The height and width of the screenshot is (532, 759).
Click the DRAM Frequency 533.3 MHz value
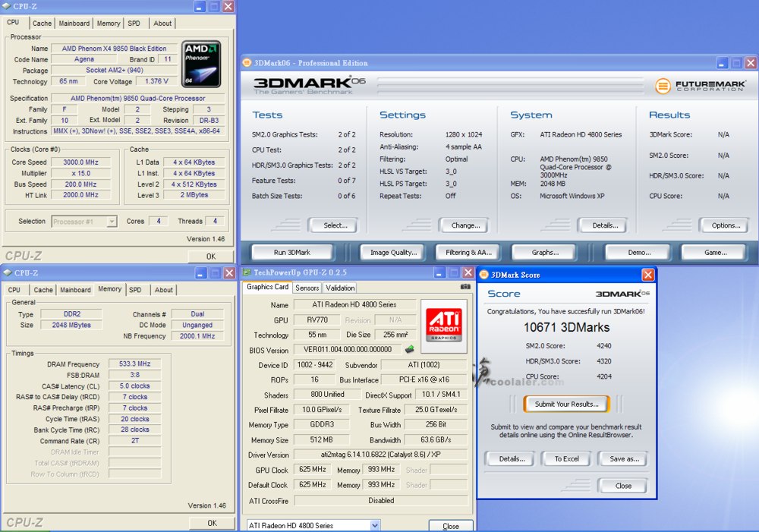click(x=134, y=364)
